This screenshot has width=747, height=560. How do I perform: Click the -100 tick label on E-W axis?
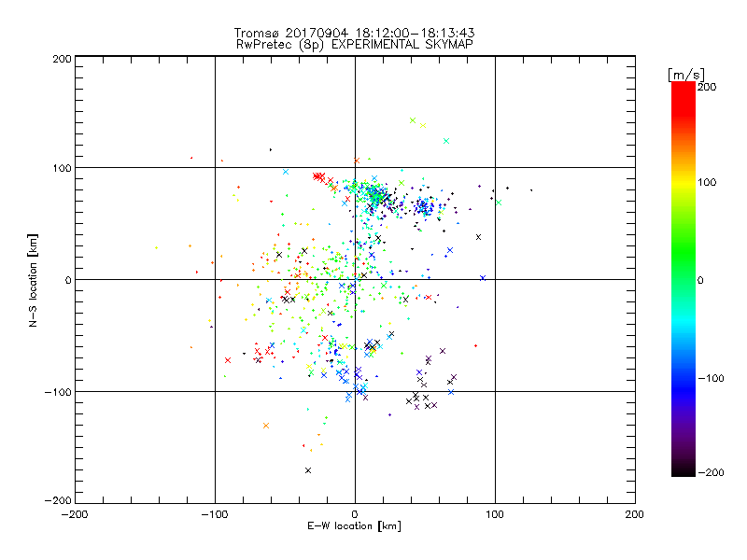215,514
